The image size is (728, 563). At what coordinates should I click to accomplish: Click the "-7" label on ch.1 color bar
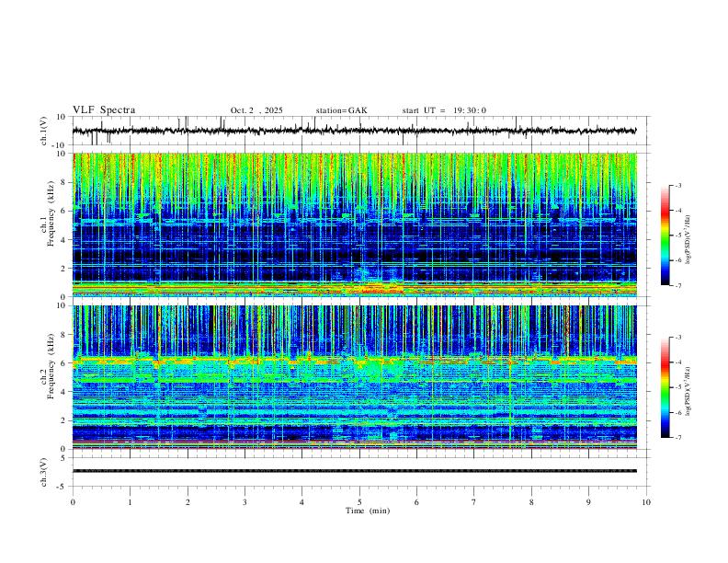pyautogui.click(x=677, y=285)
